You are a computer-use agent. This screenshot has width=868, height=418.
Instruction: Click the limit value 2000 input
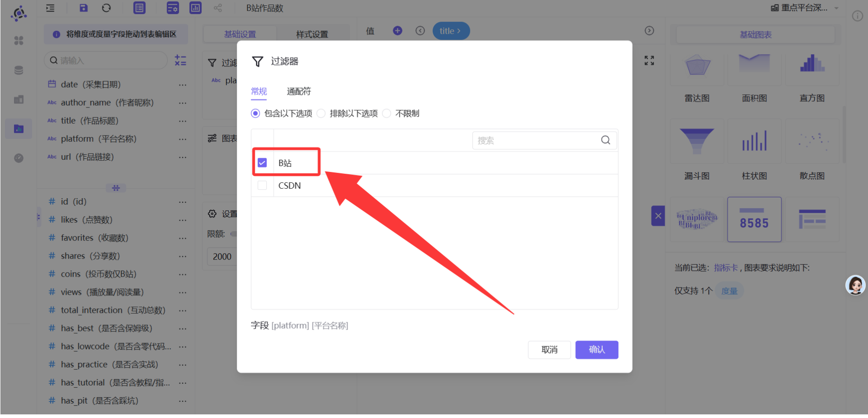click(x=222, y=256)
